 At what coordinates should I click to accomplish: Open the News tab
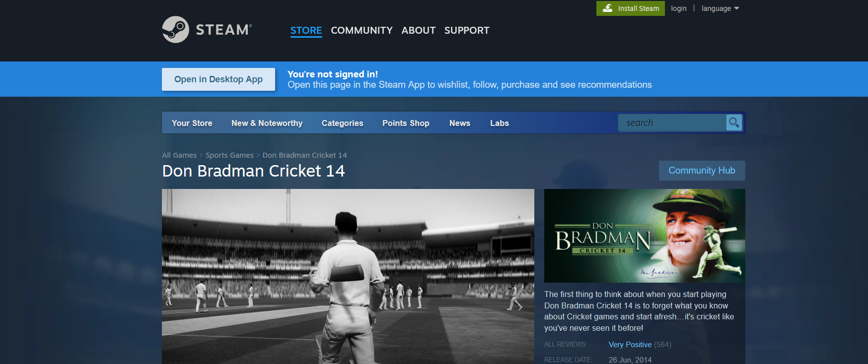click(459, 123)
